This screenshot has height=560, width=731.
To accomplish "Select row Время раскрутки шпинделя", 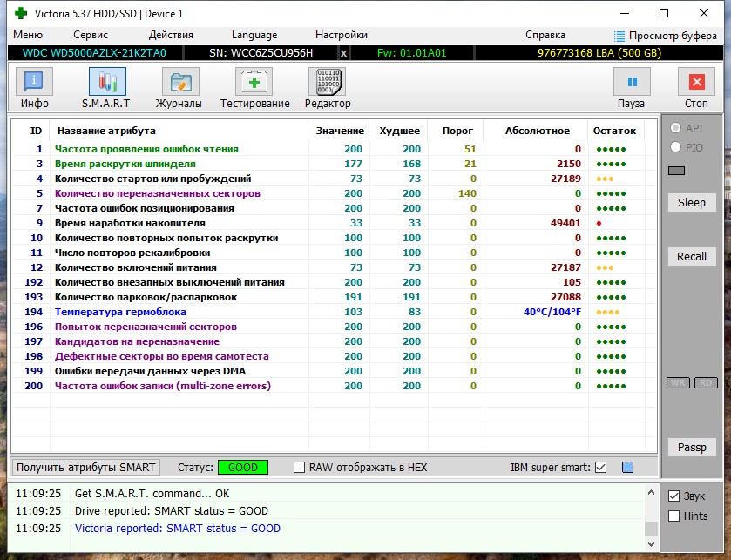I will 334,164.
